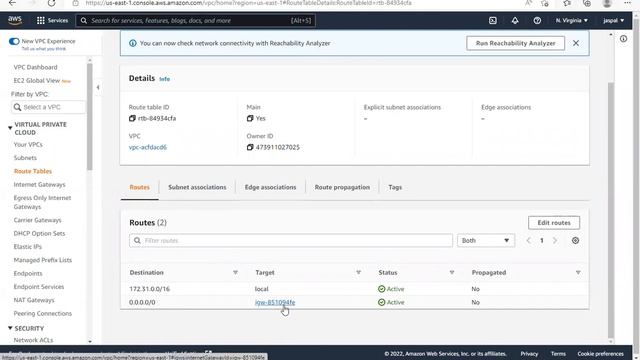Switch to the Tags tab
The width and height of the screenshot is (640, 360).
[395, 187]
